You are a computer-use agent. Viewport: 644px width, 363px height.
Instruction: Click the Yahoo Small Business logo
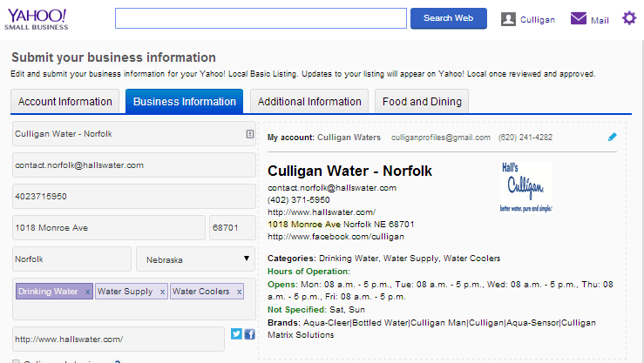click(36, 19)
